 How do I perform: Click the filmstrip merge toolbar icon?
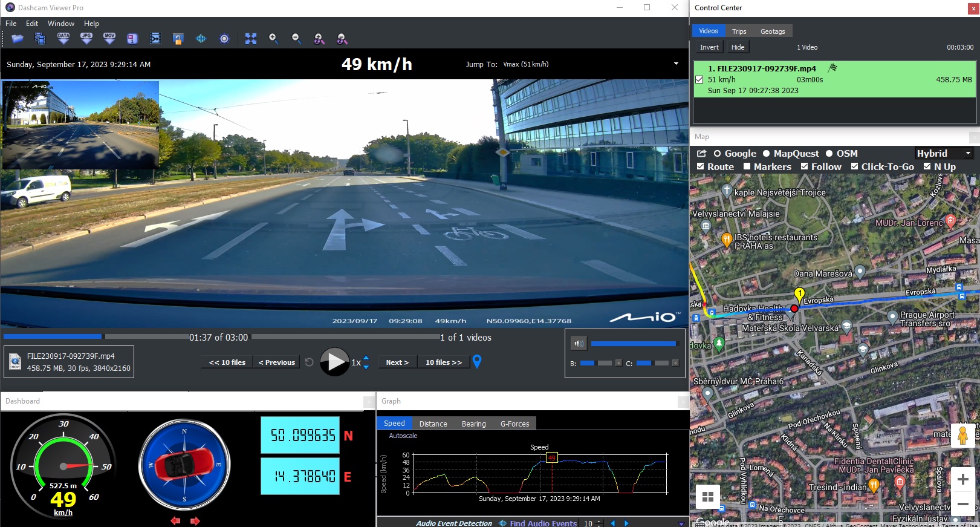pyautogui.click(x=155, y=39)
